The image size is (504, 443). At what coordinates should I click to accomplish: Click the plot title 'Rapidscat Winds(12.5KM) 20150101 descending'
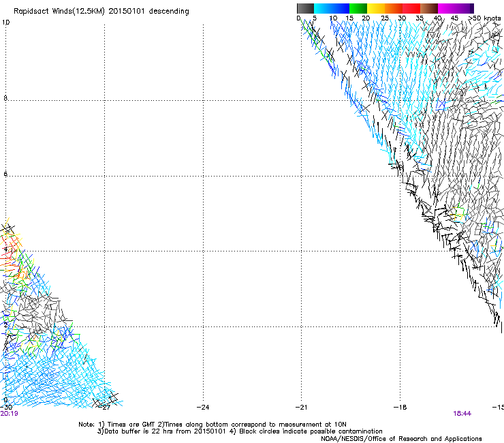coord(101,12)
